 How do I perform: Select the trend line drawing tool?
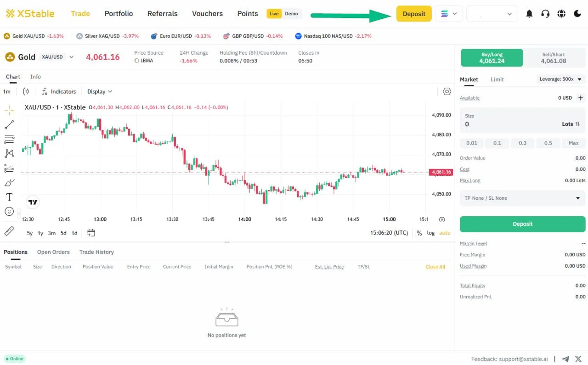[x=9, y=124]
